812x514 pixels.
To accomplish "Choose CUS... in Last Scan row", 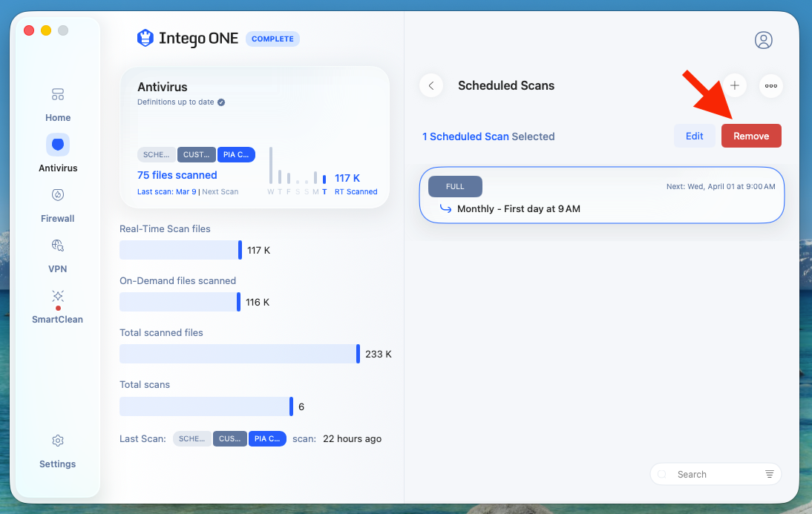I will click(230, 438).
